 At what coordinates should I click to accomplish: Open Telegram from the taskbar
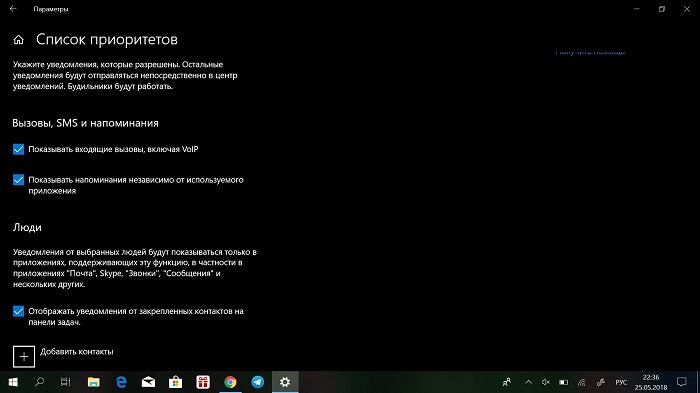point(258,382)
